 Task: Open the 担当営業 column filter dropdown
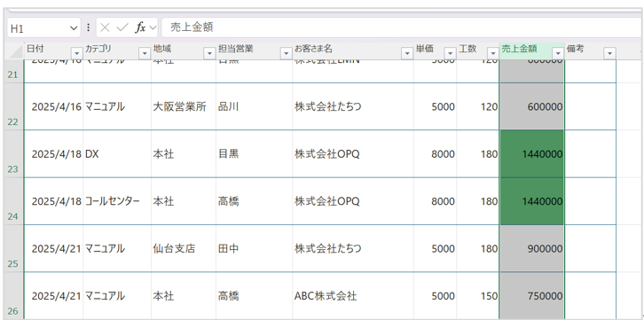286,53
